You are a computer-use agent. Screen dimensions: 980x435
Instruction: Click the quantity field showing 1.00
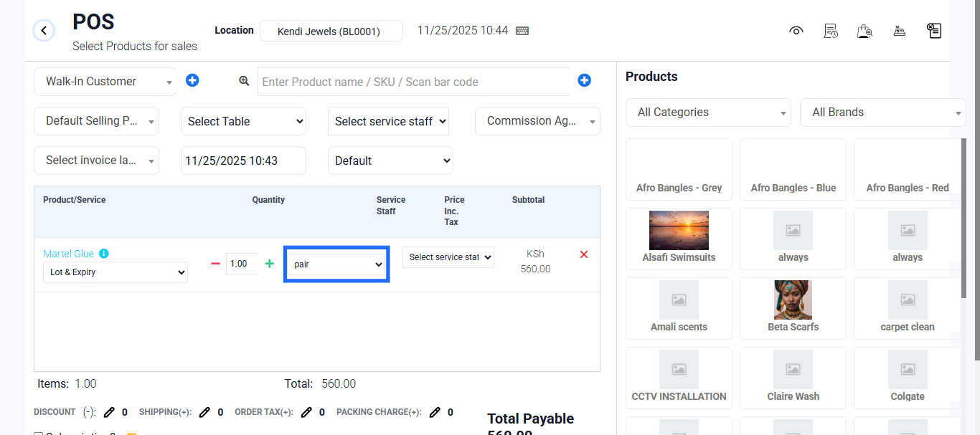242,264
